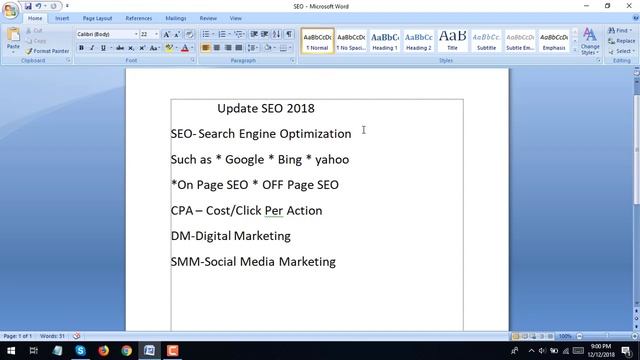Screen dimensions: 640x360
Task: Open the font name dropdown
Action: click(x=136, y=34)
